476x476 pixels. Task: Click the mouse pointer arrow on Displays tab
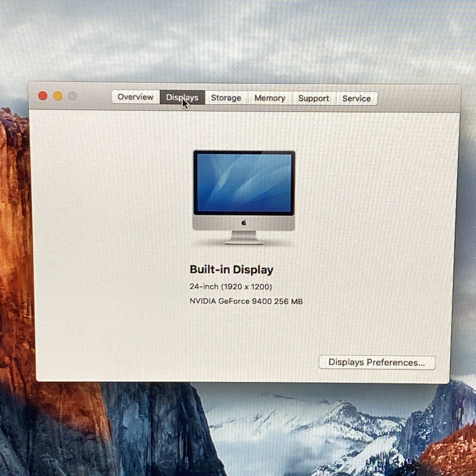[185, 104]
